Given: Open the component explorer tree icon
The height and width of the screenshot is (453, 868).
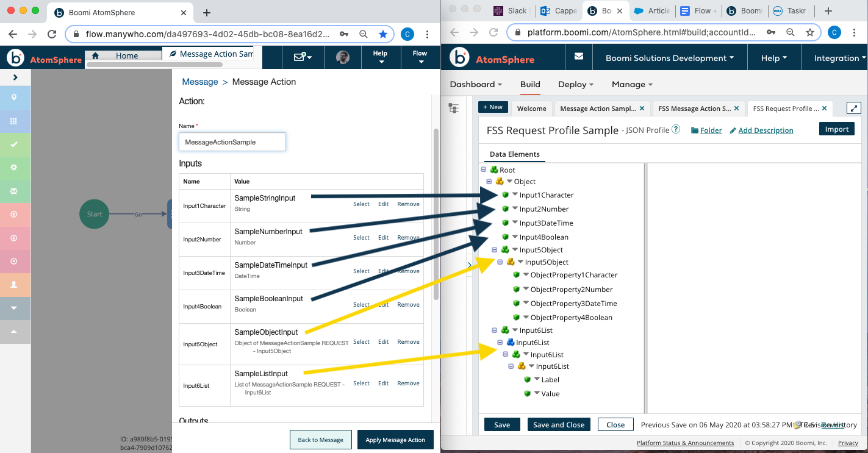Looking at the screenshot, I should (x=453, y=108).
